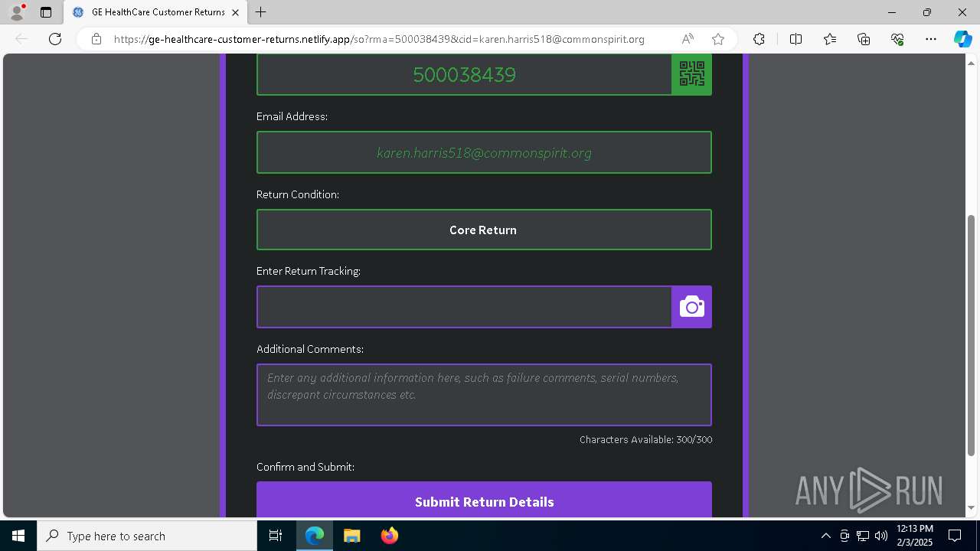980x551 pixels.
Task: View site information via the lock icon
Action: 96,39
